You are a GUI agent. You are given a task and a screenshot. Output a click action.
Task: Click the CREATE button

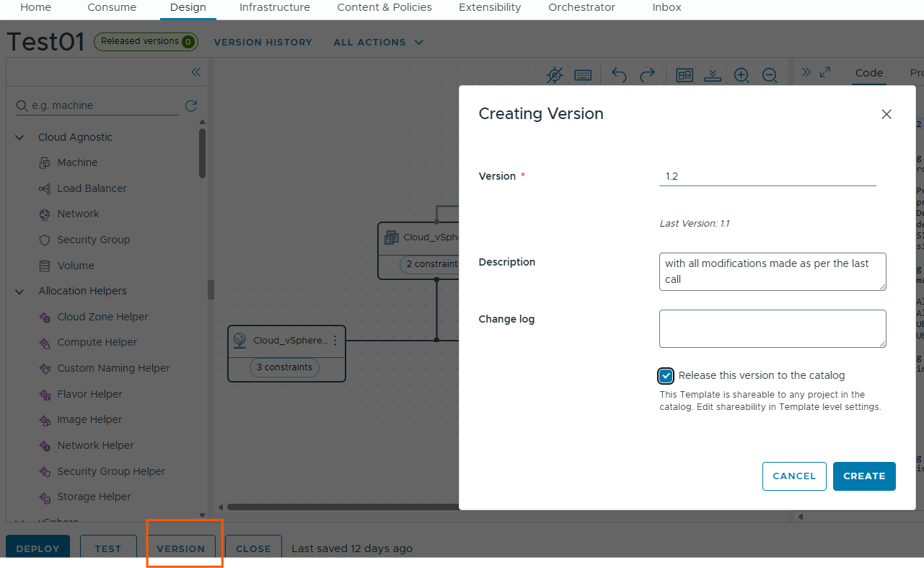click(864, 476)
